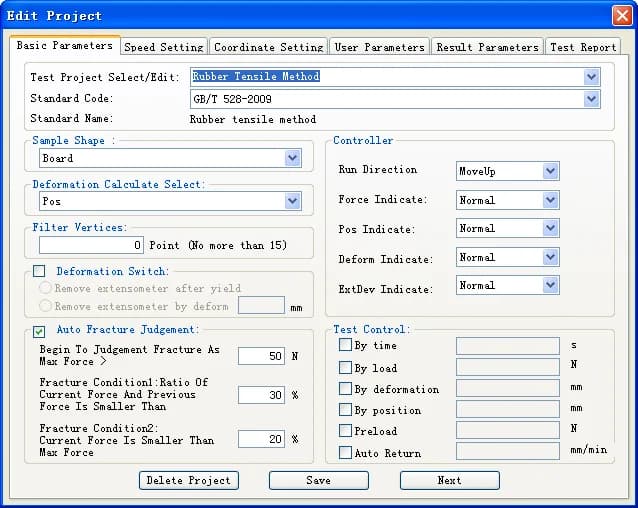Open the Standard Code dropdown
This screenshot has width=638, height=508.
click(591, 99)
